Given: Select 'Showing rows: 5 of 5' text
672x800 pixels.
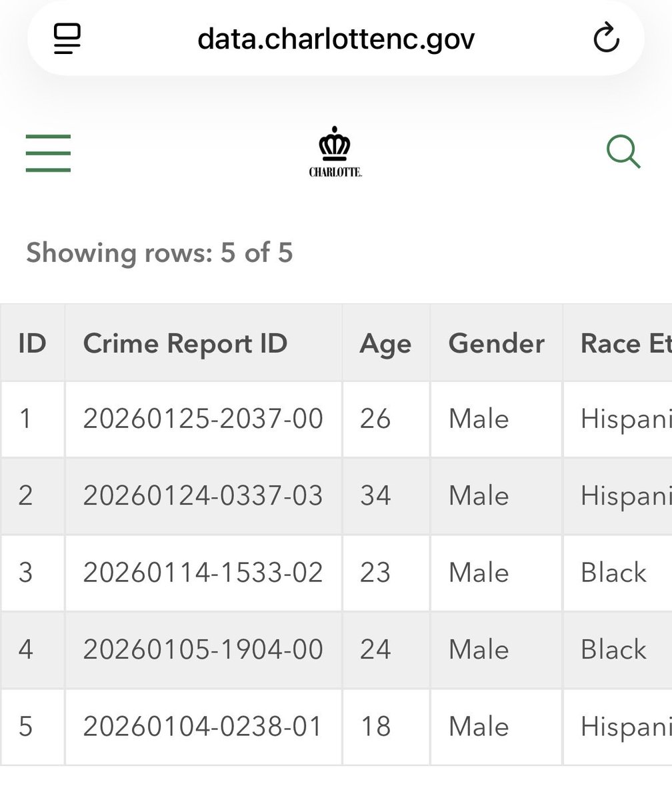Looking at the screenshot, I should (159, 253).
